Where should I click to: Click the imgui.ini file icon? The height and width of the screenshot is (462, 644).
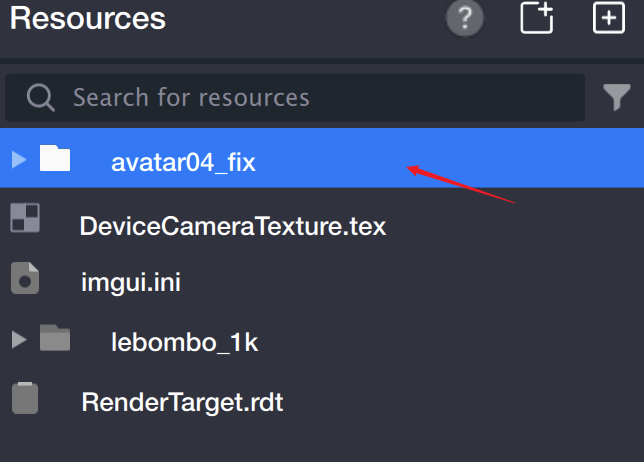(x=25, y=277)
